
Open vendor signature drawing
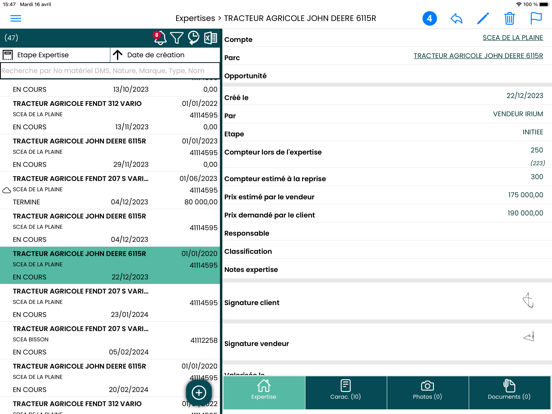pyautogui.click(x=529, y=337)
